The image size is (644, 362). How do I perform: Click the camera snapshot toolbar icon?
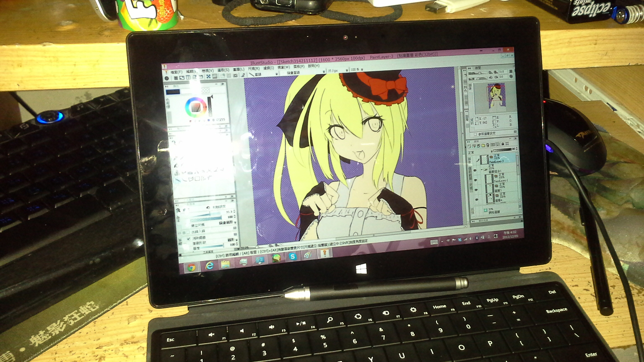[x=235, y=75]
